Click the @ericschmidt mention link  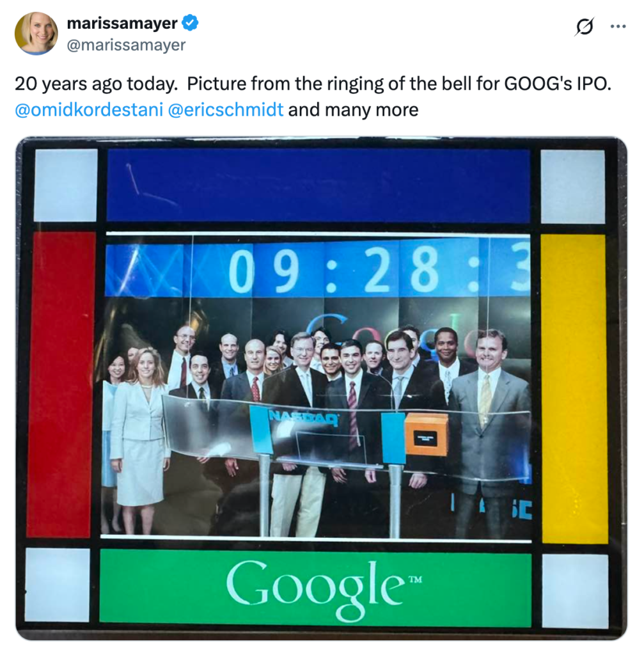226,110
